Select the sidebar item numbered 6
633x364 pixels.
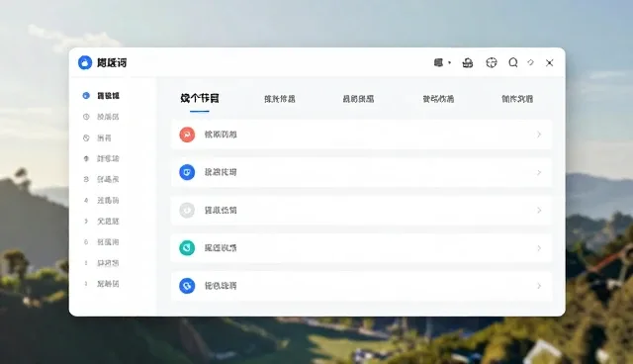pyautogui.click(x=101, y=242)
